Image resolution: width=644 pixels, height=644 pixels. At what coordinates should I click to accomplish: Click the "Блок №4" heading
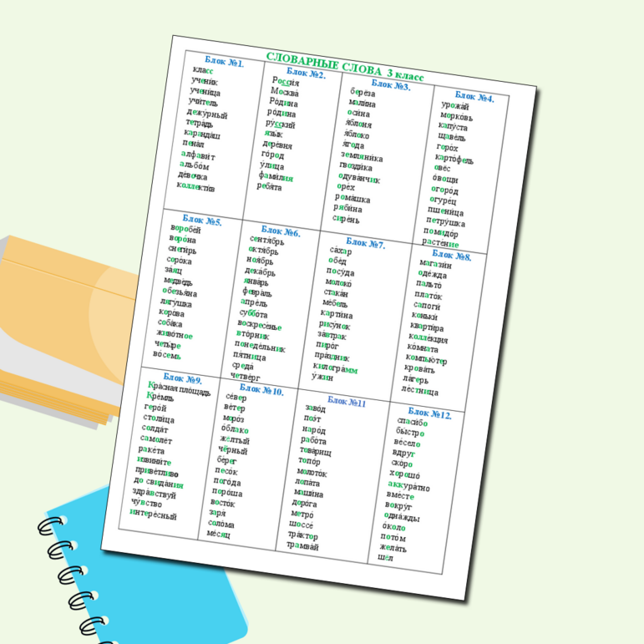click(474, 97)
